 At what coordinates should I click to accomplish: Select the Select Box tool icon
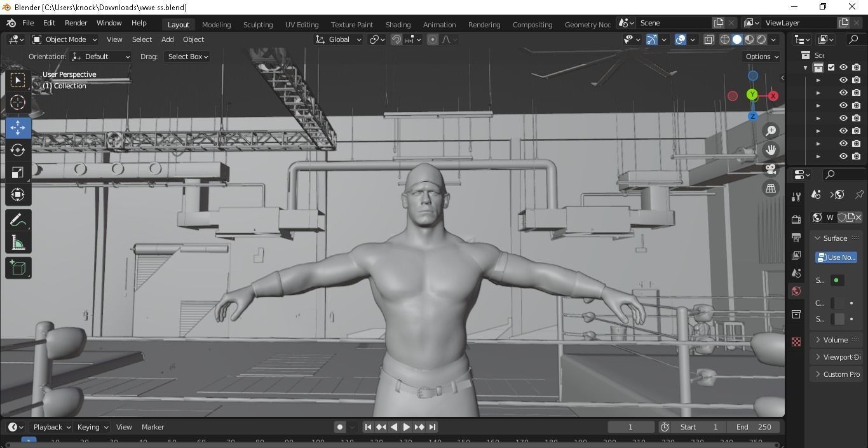click(x=18, y=80)
